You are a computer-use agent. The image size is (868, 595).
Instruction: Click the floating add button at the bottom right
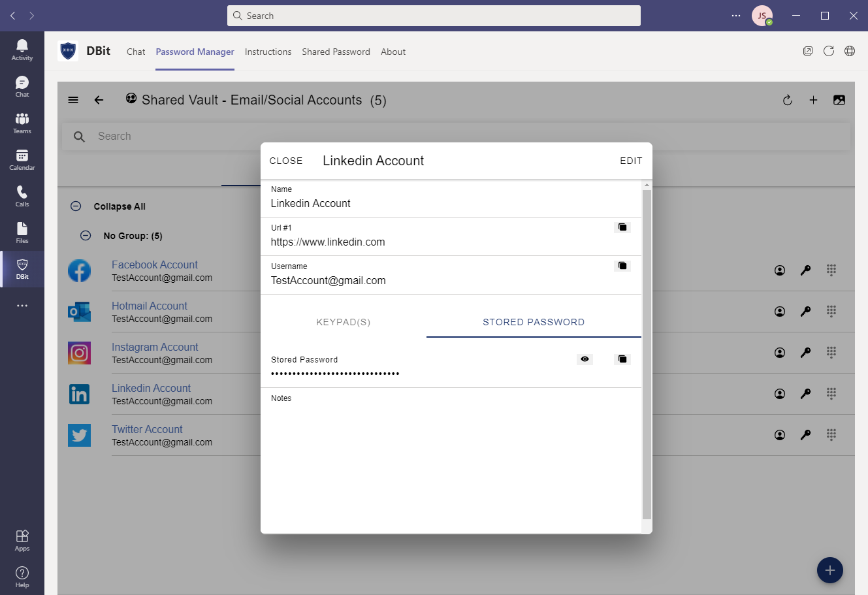[x=829, y=570]
